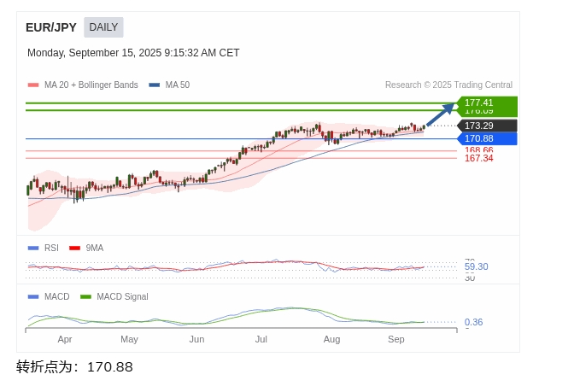Click the RSI value 59.30
Viewport: 580px width, 392px height.
(476, 267)
